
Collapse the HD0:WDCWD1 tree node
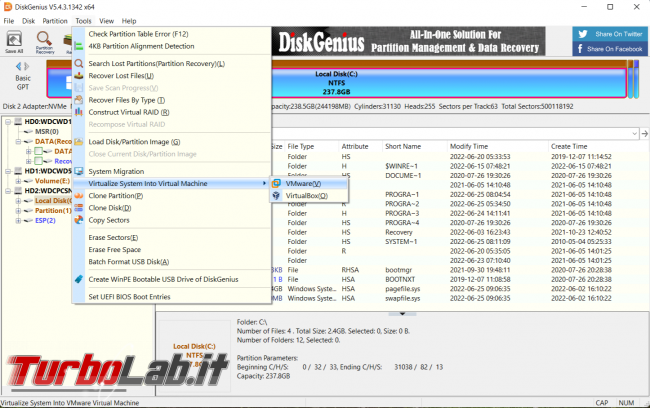8,122
